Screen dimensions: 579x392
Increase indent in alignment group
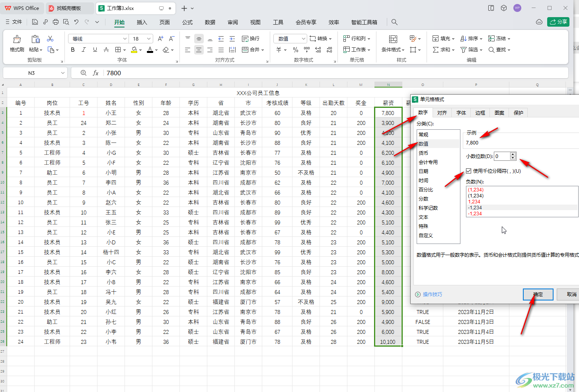232,39
